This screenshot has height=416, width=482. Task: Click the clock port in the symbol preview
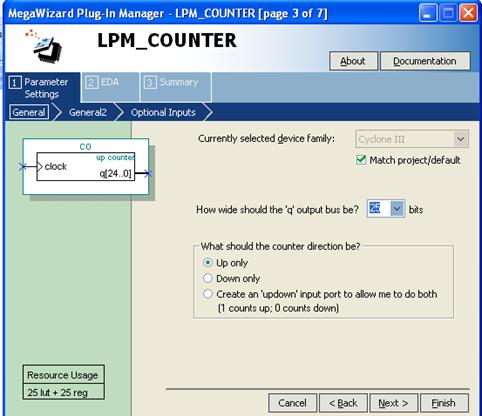click(x=56, y=166)
